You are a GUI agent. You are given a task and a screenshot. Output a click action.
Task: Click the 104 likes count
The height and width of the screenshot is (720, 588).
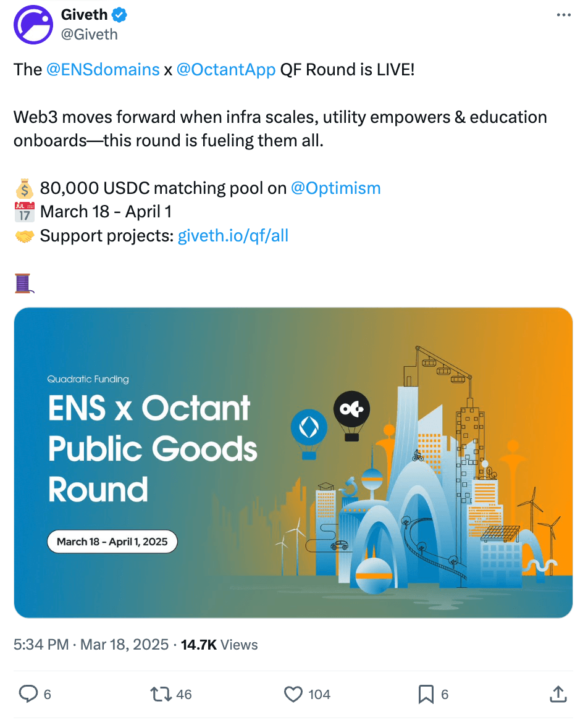click(x=319, y=695)
